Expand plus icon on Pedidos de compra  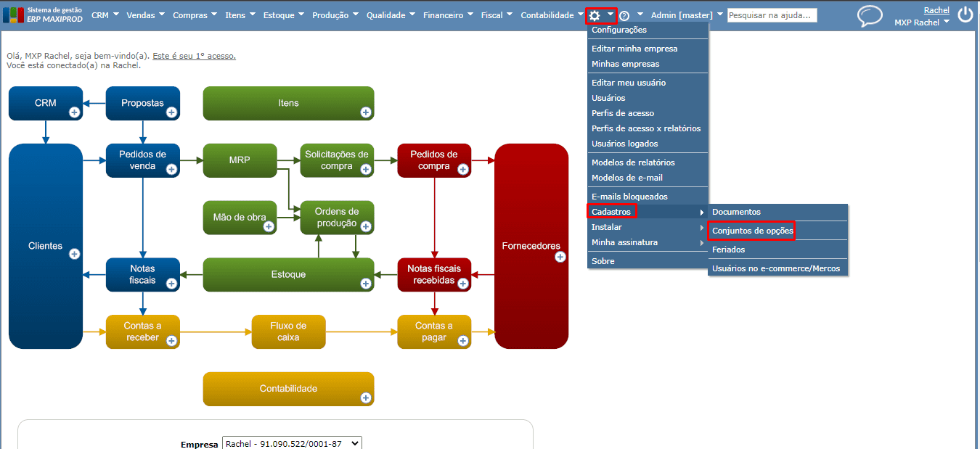click(x=463, y=169)
